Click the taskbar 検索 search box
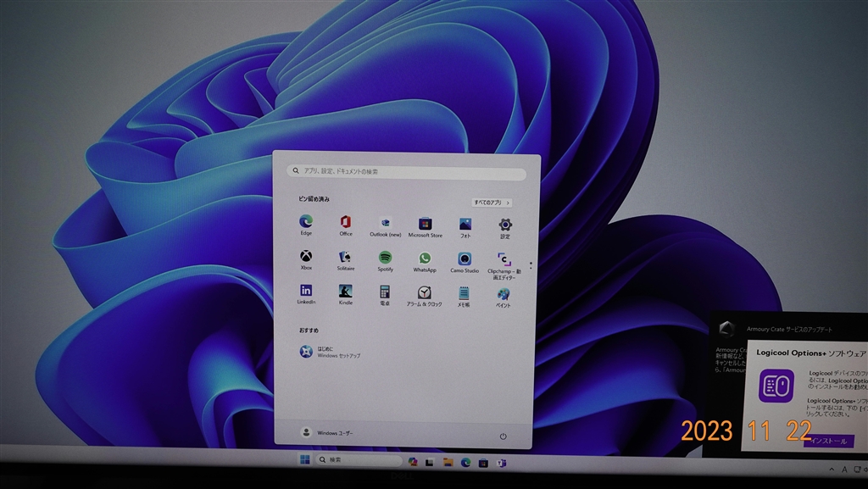This screenshot has height=489, width=868. pos(359,459)
